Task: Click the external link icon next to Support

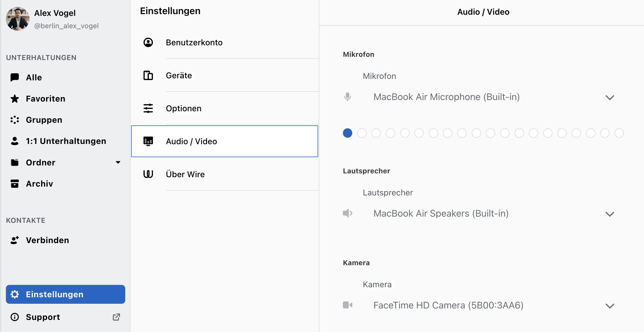Action: [x=116, y=317]
